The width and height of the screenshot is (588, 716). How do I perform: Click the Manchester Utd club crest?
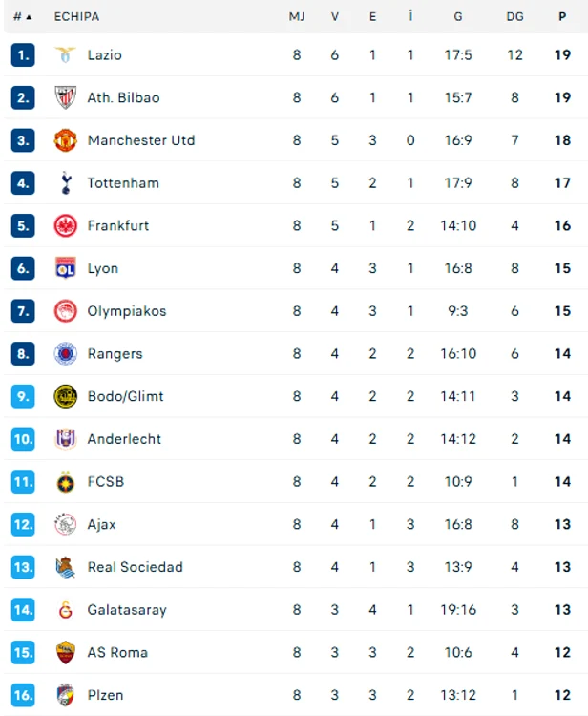(65, 140)
